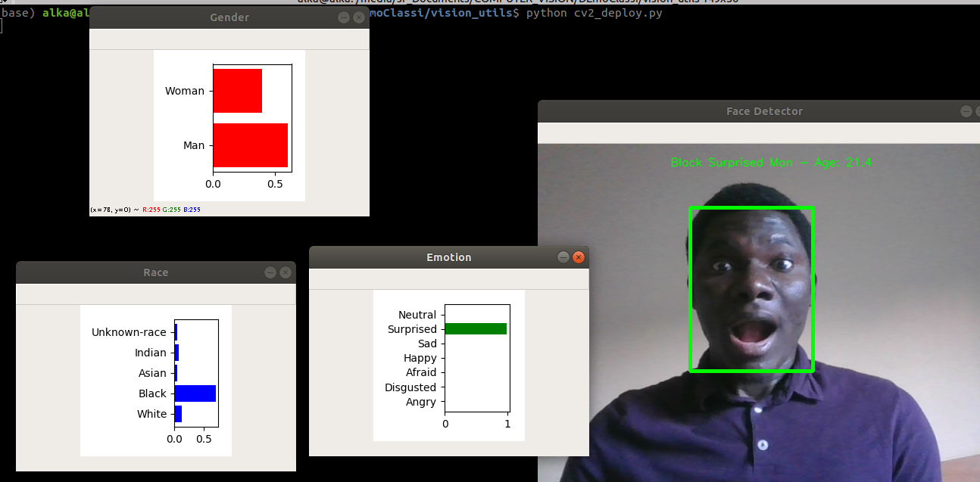Minimize the Race window

(x=270, y=272)
